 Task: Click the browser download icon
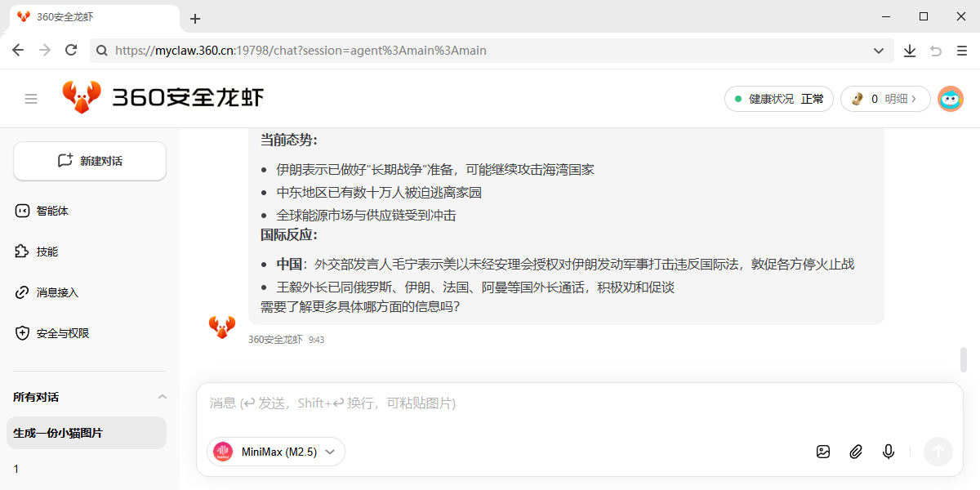point(910,51)
